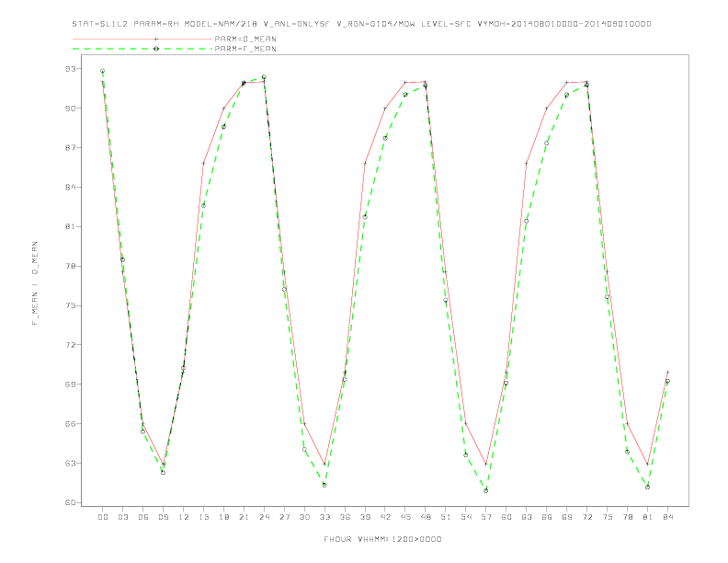Viewport: 728px width, 563px height.
Task: Click the horizontal axis title FHOUR VHHMM:1200>0000
Action: [x=382, y=539]
